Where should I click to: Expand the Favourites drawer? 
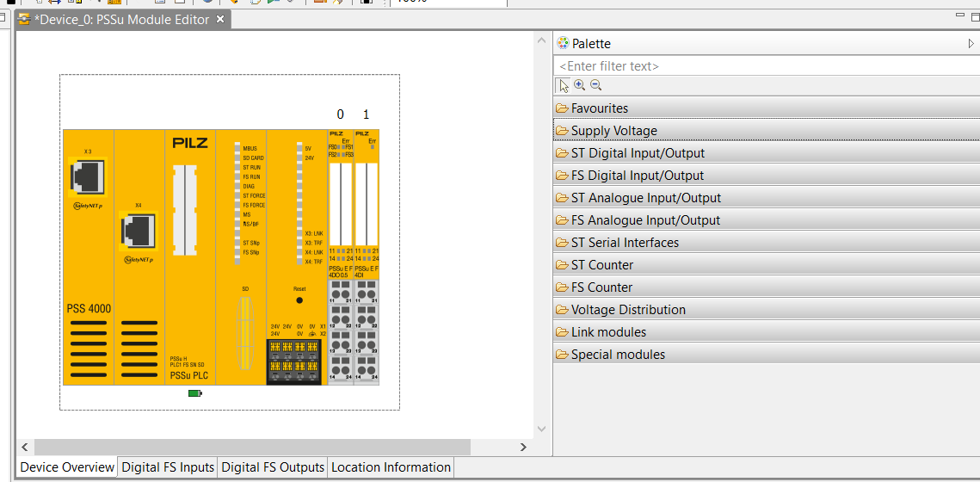[767, 108]
